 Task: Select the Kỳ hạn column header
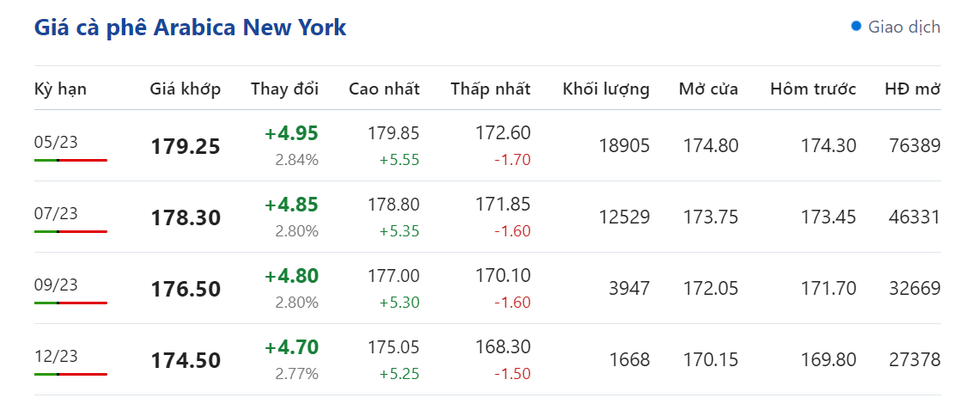click(x=60, y=89)
